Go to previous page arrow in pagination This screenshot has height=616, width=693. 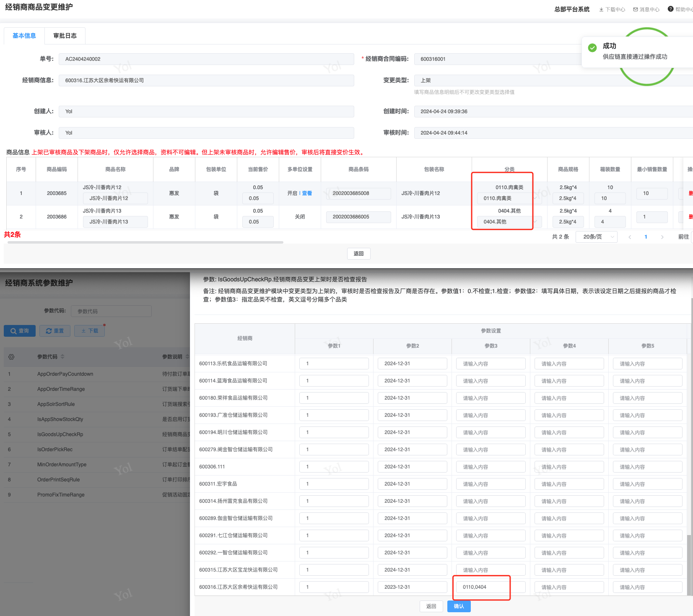(x=630, y=237)
